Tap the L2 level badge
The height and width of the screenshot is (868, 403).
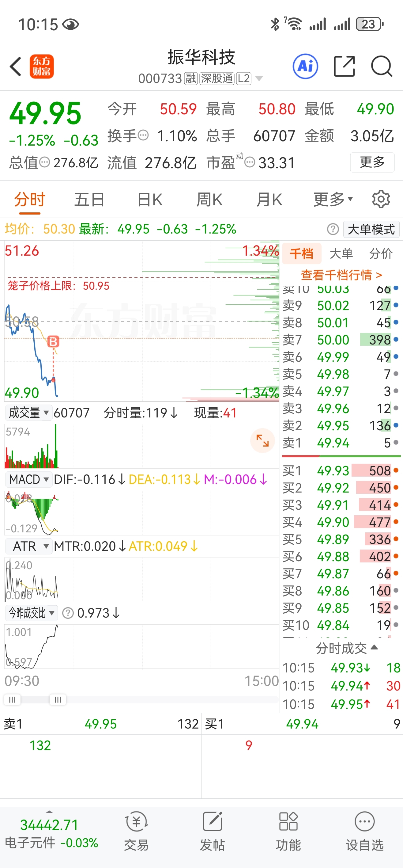244,78
